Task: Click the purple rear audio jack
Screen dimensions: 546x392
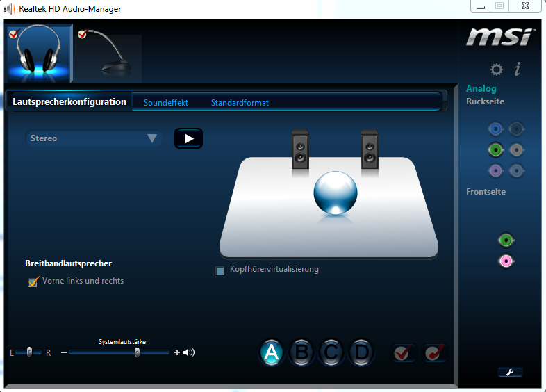Action: pos(496,171)
